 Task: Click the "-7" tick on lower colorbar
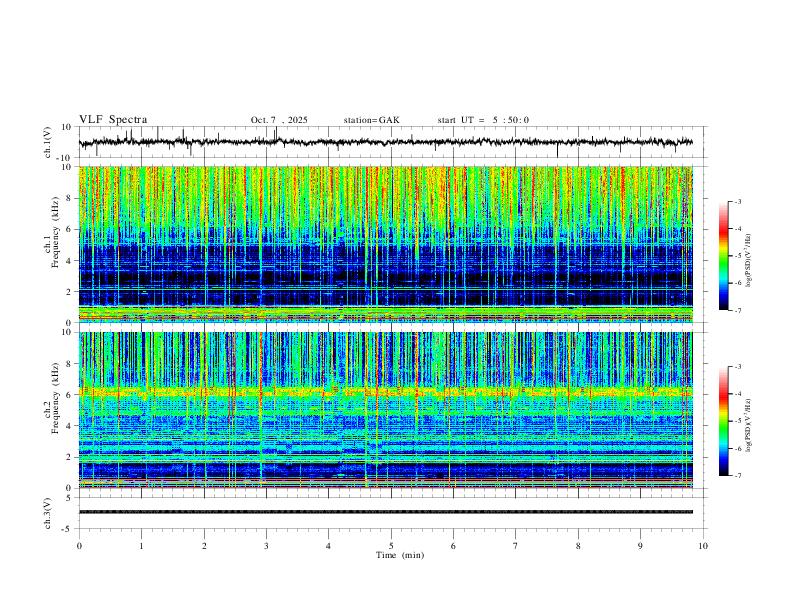(737, 475)
